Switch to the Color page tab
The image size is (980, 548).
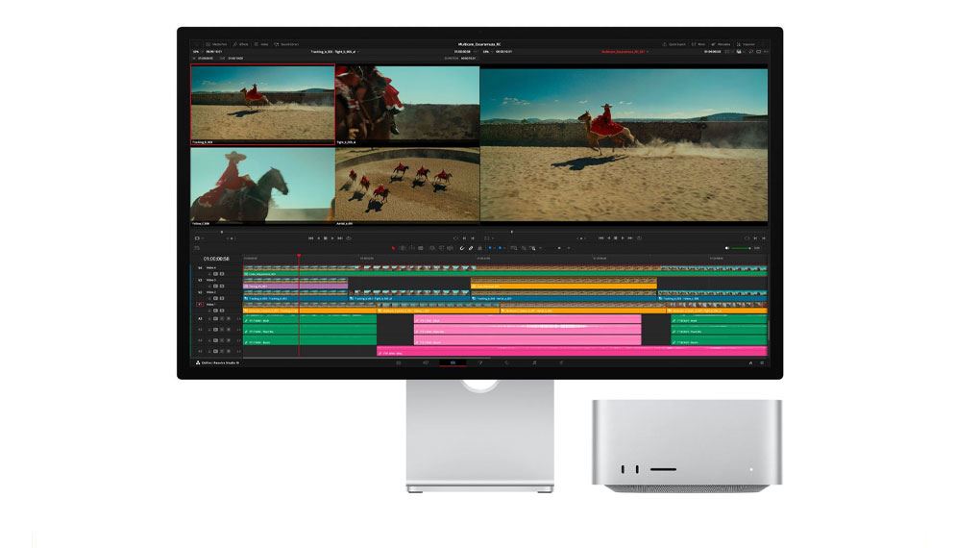pos(507,362)
